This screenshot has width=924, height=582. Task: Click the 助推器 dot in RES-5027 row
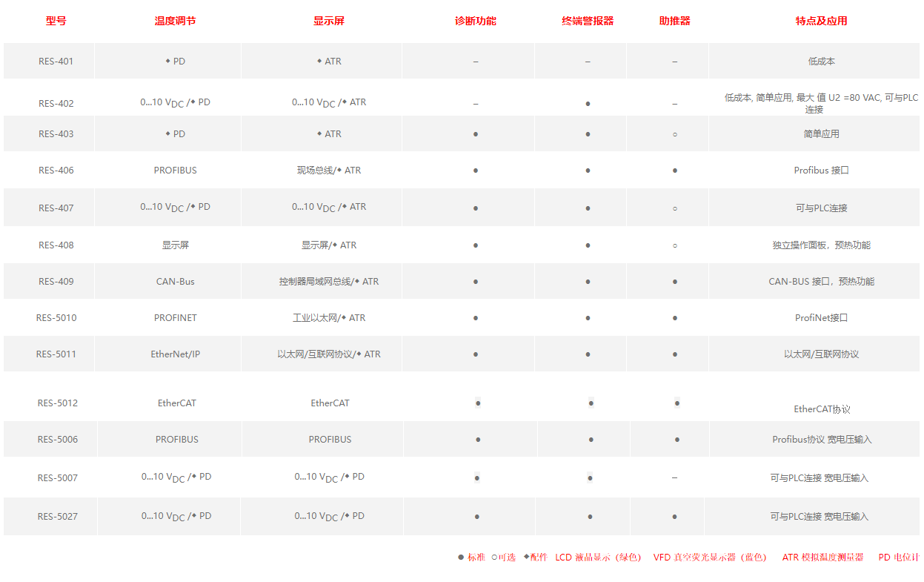pos(674,517)
